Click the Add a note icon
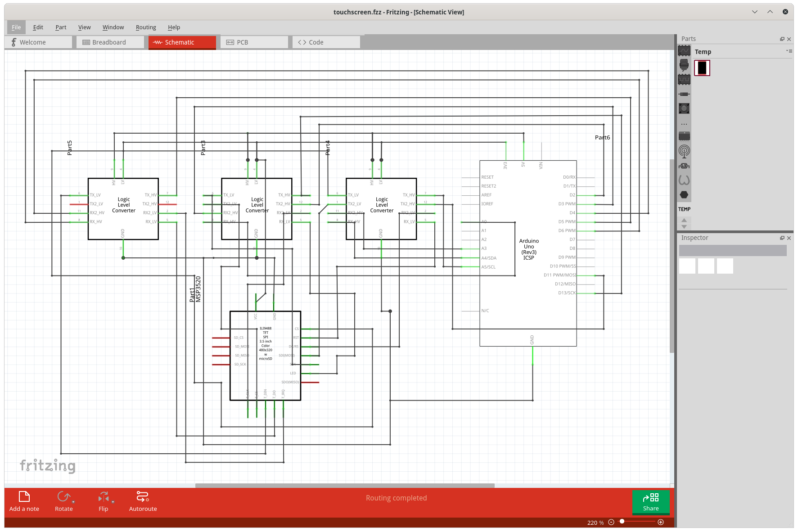The image size is (798, 532). (x=24, y=496)
